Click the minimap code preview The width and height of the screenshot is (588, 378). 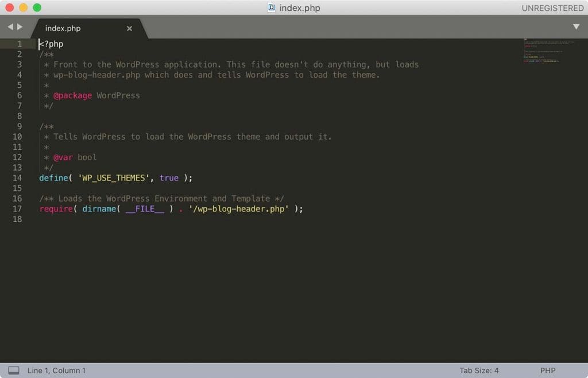(x=548, y=50)
